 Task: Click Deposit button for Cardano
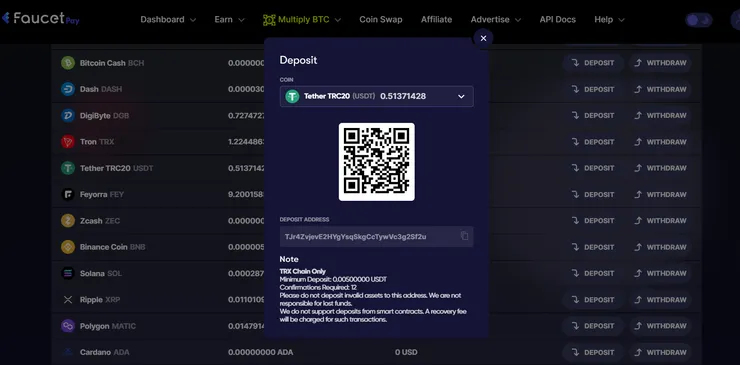click(593, 352)
